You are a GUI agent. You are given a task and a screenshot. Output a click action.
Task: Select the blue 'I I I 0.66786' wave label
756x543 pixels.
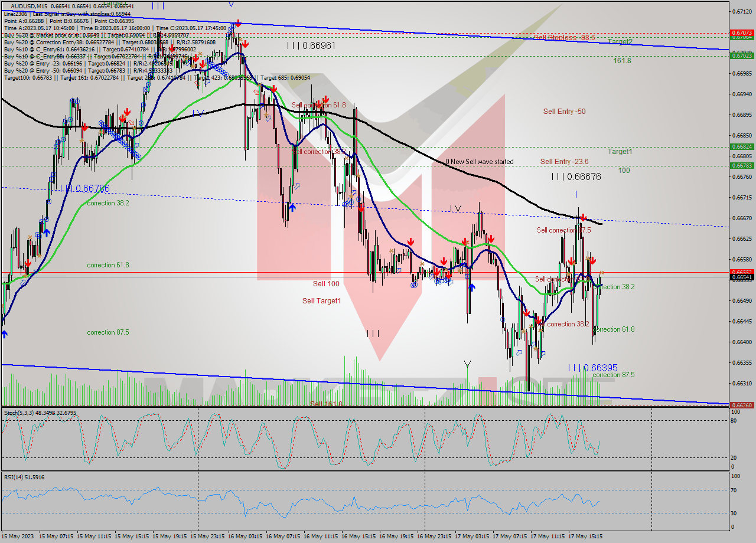coord(84,188)
